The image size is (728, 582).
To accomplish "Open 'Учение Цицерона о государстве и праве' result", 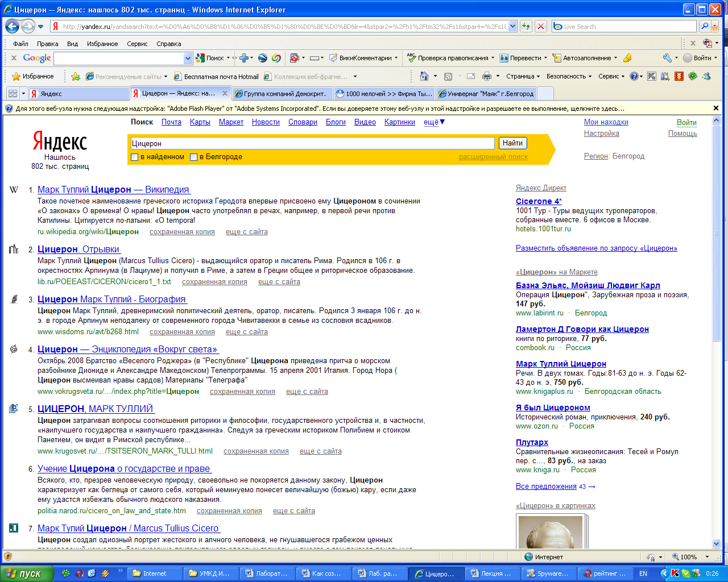I will point(125,469).
